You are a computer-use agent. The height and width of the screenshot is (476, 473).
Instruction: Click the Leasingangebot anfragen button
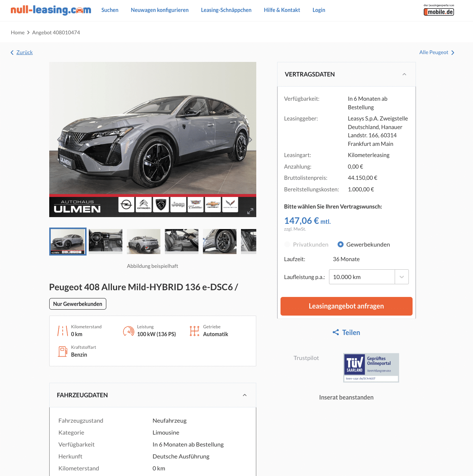[347, 306]
